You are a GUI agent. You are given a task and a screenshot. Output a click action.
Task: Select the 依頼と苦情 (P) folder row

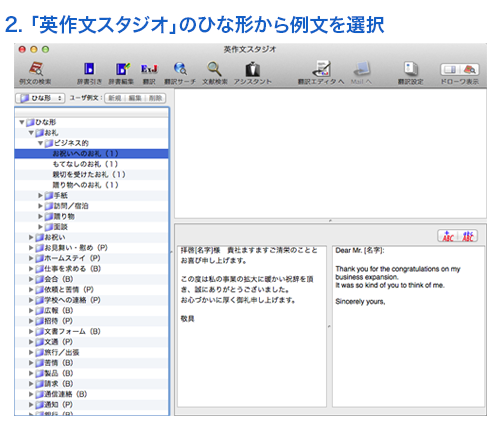pyautogui.click(x=92, y=290)
